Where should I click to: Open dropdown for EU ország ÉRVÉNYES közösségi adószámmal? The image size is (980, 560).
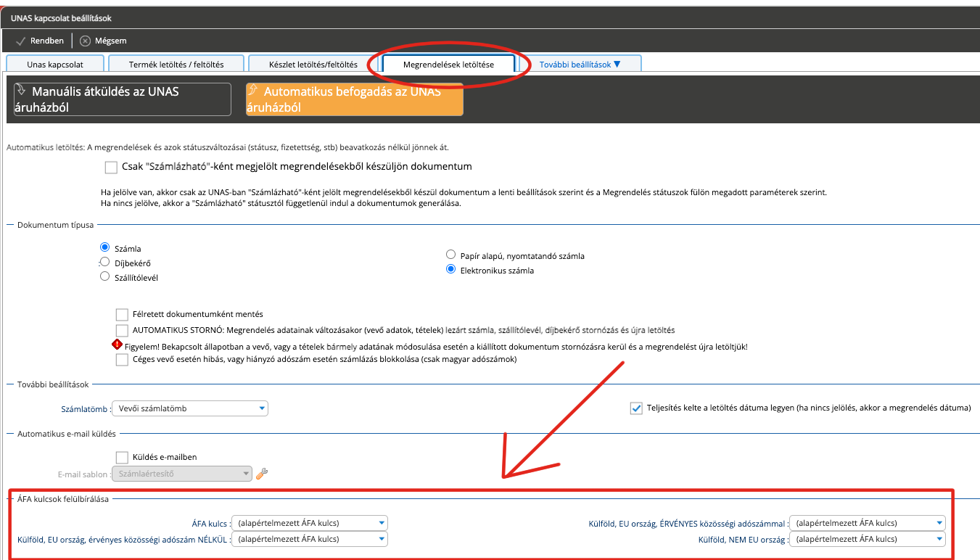coord(868,523)
